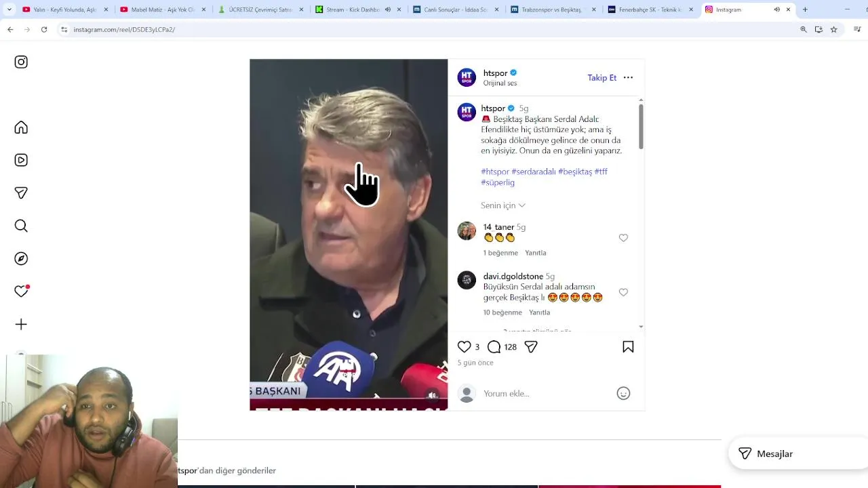The image size is (868, 488).
Task: Like the post with heart icon
Action: 464,346
